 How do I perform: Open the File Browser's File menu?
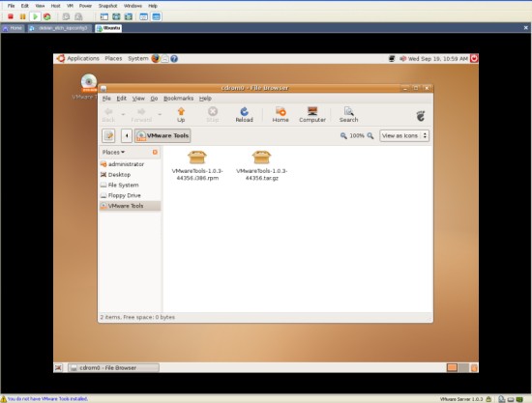(x=106, y=99)
